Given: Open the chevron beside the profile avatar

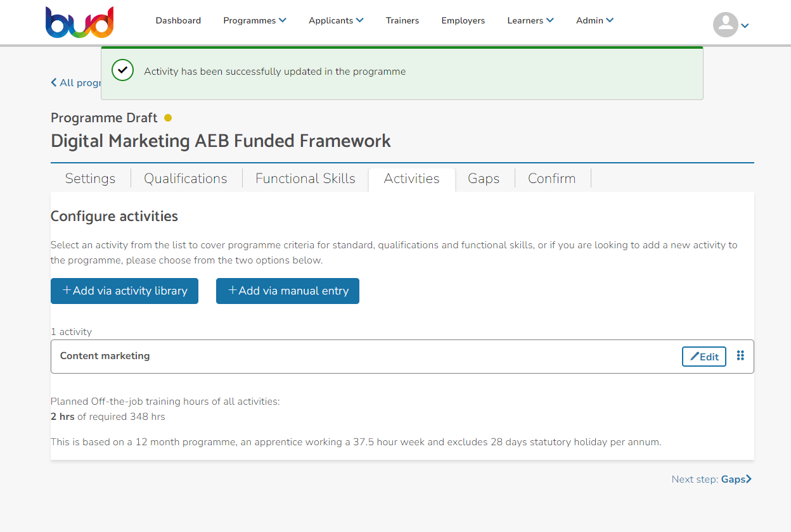Looking at the screenshot, I should point(745,26).
